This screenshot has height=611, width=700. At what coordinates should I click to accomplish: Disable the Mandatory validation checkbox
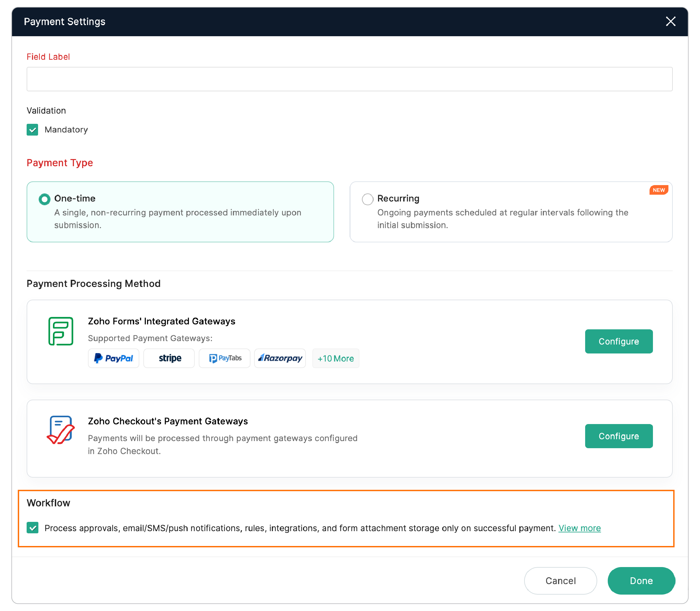pos(33,130)
